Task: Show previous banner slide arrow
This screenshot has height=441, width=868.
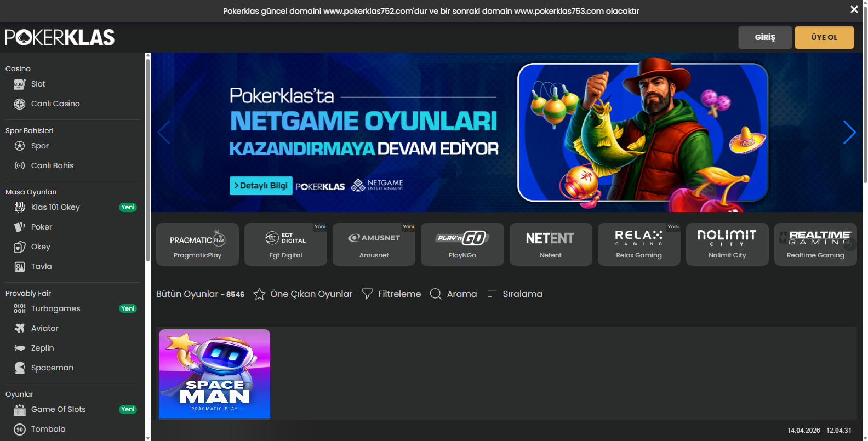Action: pos(164,132)
